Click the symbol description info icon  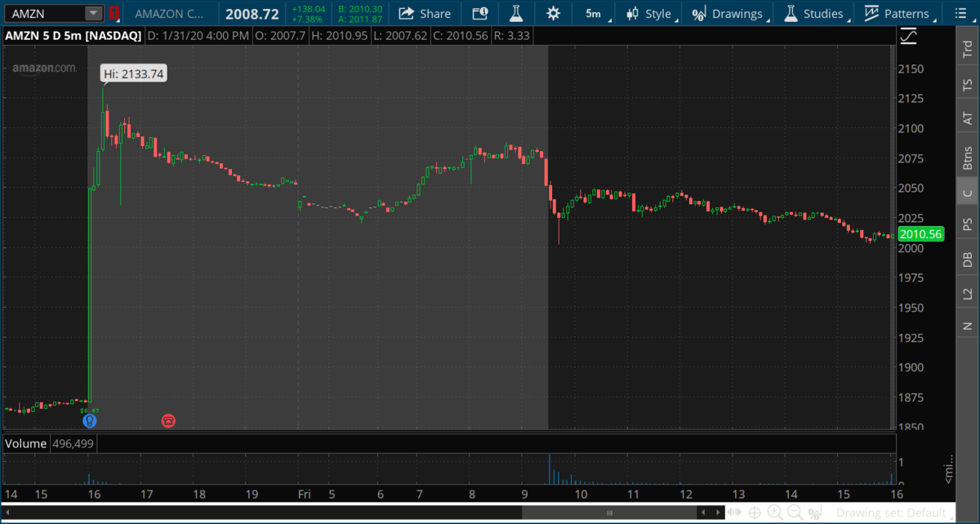pyautogui.click(x=480, y=13)
